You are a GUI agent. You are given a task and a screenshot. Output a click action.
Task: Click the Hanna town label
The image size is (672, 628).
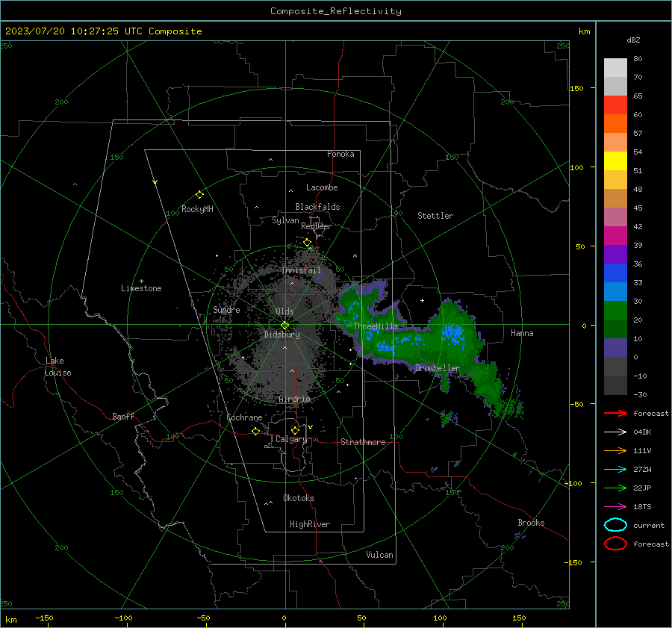click(x=522, y=333)
